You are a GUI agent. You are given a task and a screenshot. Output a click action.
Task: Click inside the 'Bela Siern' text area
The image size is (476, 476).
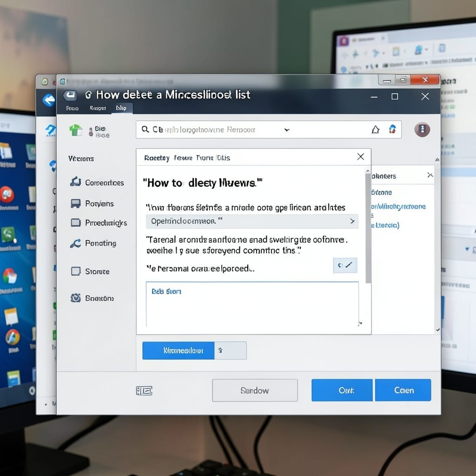point(252,304)
